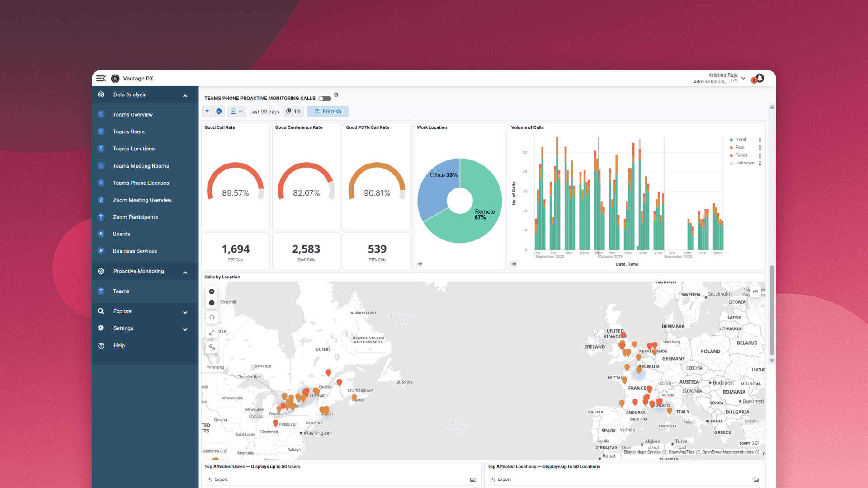Viewport: 868px width, 488px height.
Task: Toggle the map layers panel icon
Action: pyautogui.click(x=755, y=291)
